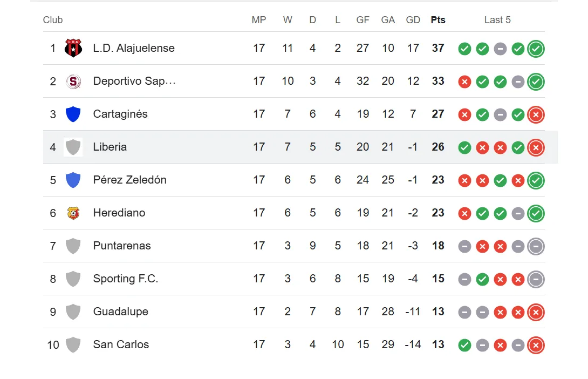Viewport: 588px width, 379px height.
Task: Click San Carlos' gray shield icon
Action: [73, 344]
